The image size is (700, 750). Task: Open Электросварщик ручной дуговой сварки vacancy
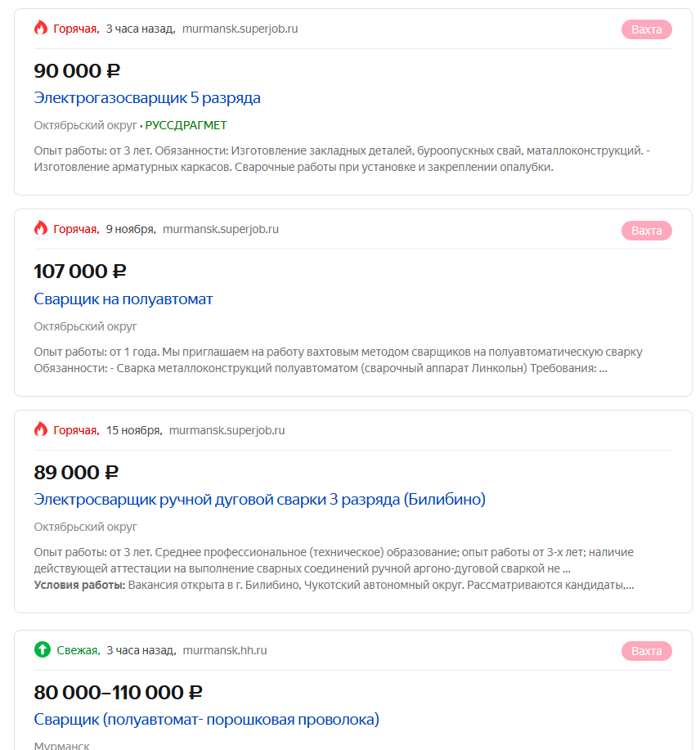pos(259,500)
